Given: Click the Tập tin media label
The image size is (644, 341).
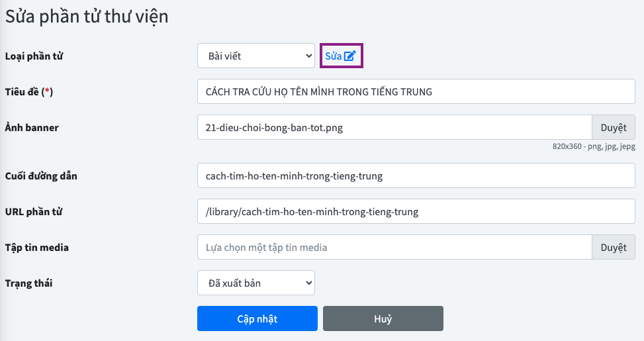Looking at the screenshot, I should tap(37, 248).
